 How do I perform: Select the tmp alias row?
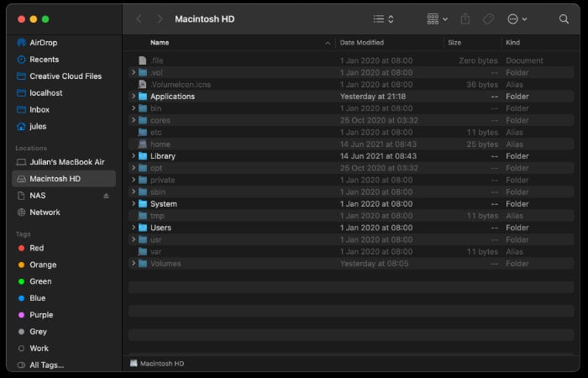pyautogui.click(x=351, y=216)
